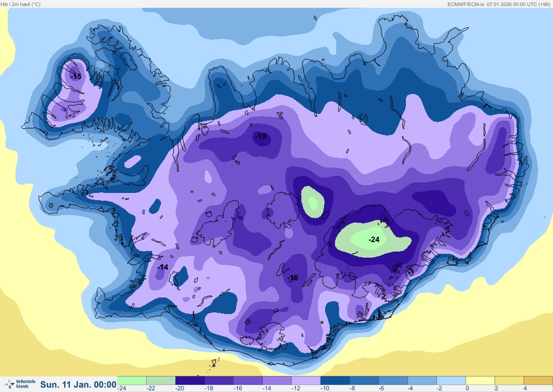Screen dimensions: 553x392
Task: Click the -18 temperature label on the map
Action: pos(293,278)
